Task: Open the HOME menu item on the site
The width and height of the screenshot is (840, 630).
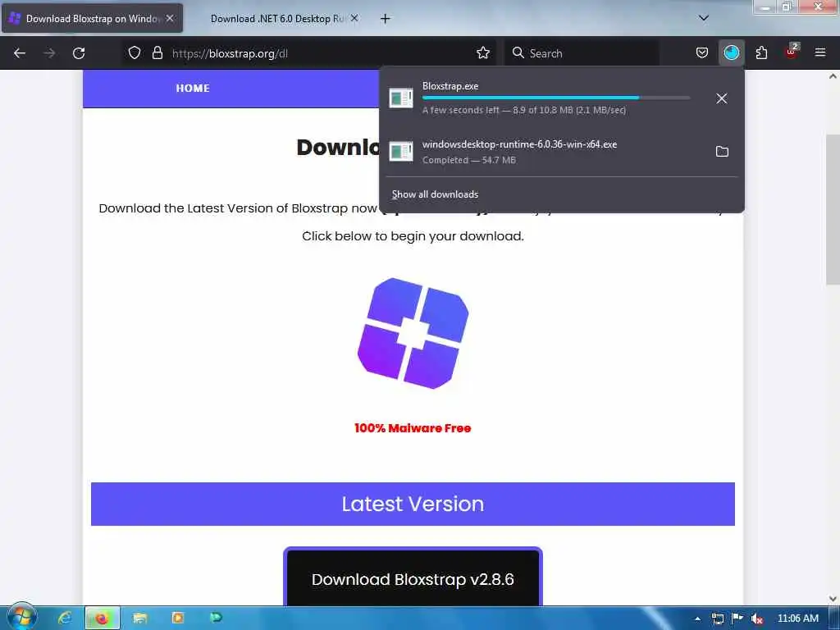Action: pyautogui.click(x=193, y=89)
